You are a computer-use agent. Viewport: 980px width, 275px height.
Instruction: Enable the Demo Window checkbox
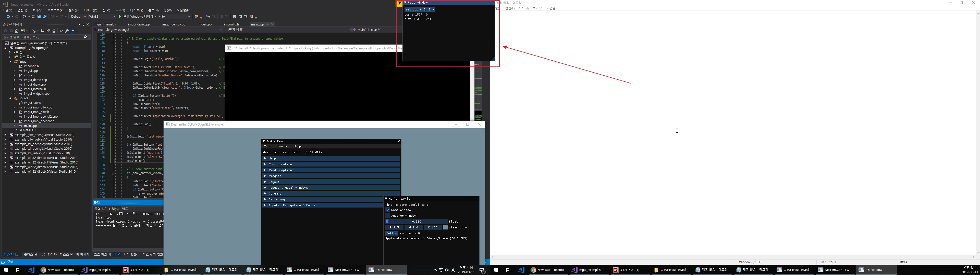tap(388, 210)
